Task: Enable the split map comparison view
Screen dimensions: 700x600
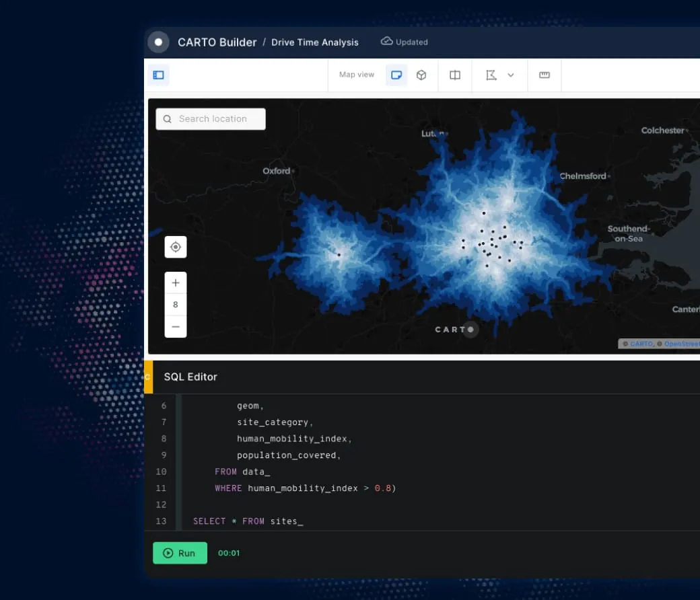Action: click(x=455, y=75)
